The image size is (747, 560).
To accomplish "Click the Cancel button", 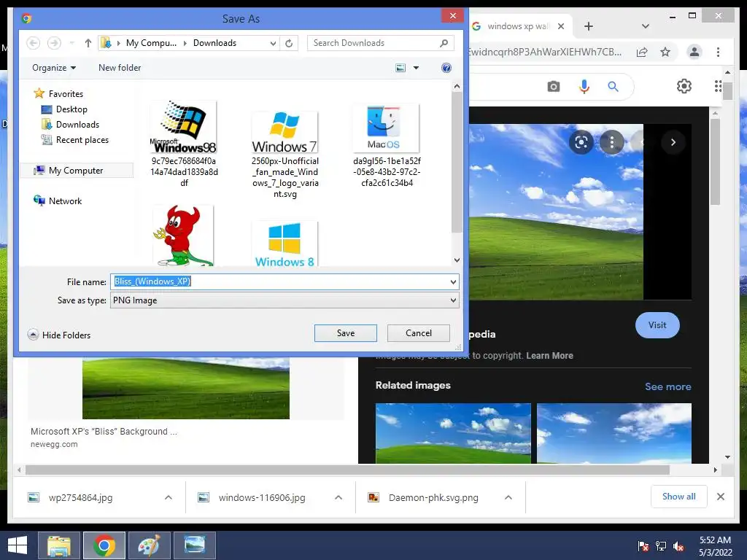I will point(418,333).
